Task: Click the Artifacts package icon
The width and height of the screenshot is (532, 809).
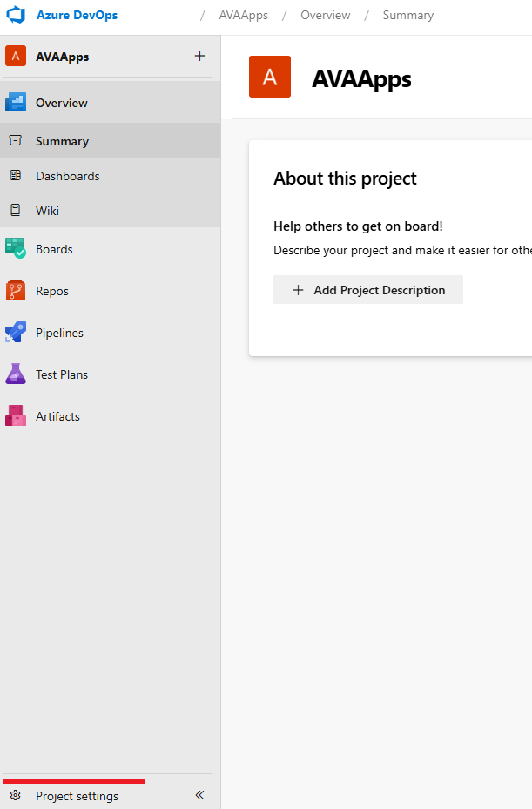Action: tap(16, 415)
